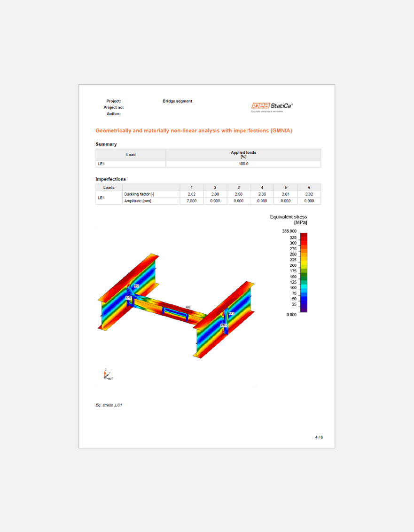Click the 0.000 amplitude under column 4
The image size is (414, 532).
tap(262, 201)
